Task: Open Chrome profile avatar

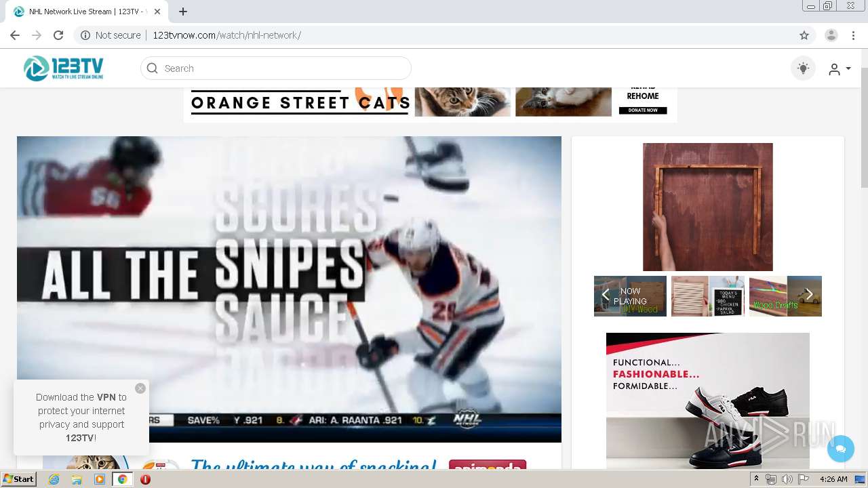Action: pos(831,35)
